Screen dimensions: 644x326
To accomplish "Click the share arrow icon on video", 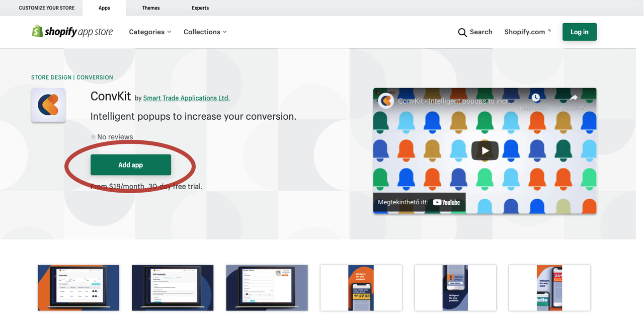I will coord(574,98).
